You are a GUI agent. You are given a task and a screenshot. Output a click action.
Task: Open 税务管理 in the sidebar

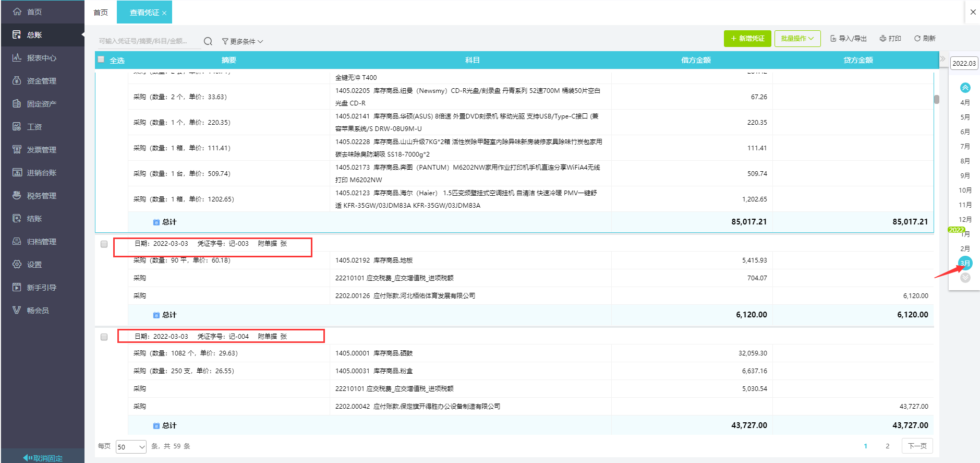[41, 196]
